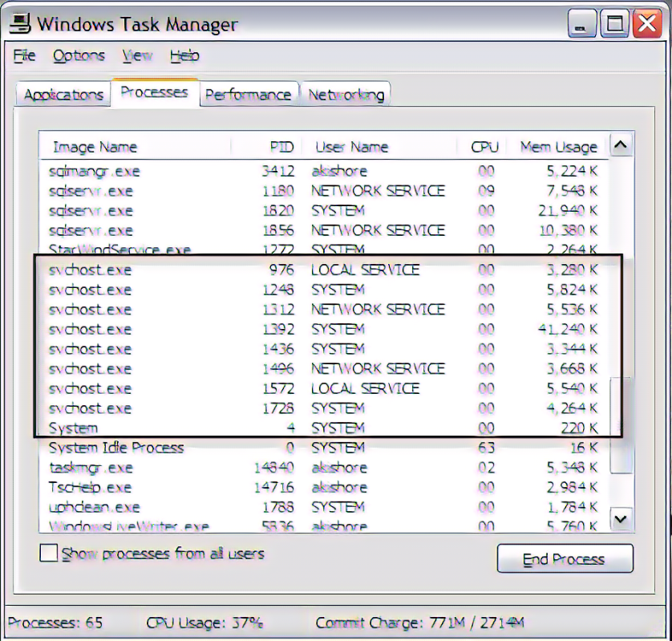The width and height of the screenshot is (672, 641).
Task: Open the Options menu
Action: (79, 55)
